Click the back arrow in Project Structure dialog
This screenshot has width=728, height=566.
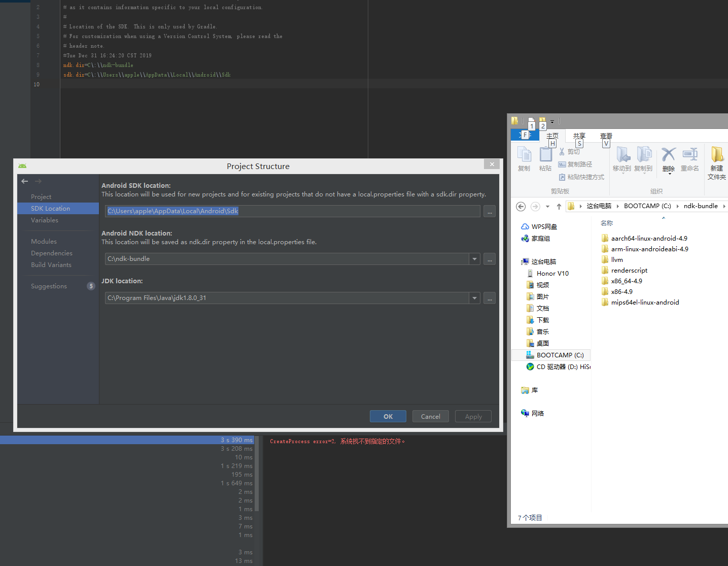tap(24, 181)
